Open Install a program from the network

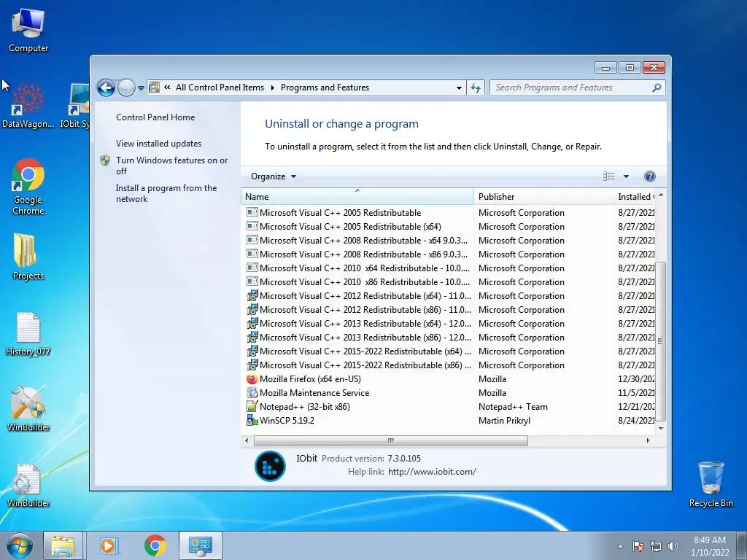[166, 193]
